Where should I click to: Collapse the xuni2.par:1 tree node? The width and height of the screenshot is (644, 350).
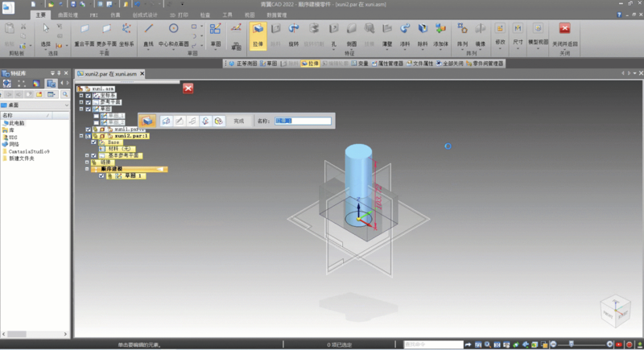pyautogui.click(x=81, y=136)
